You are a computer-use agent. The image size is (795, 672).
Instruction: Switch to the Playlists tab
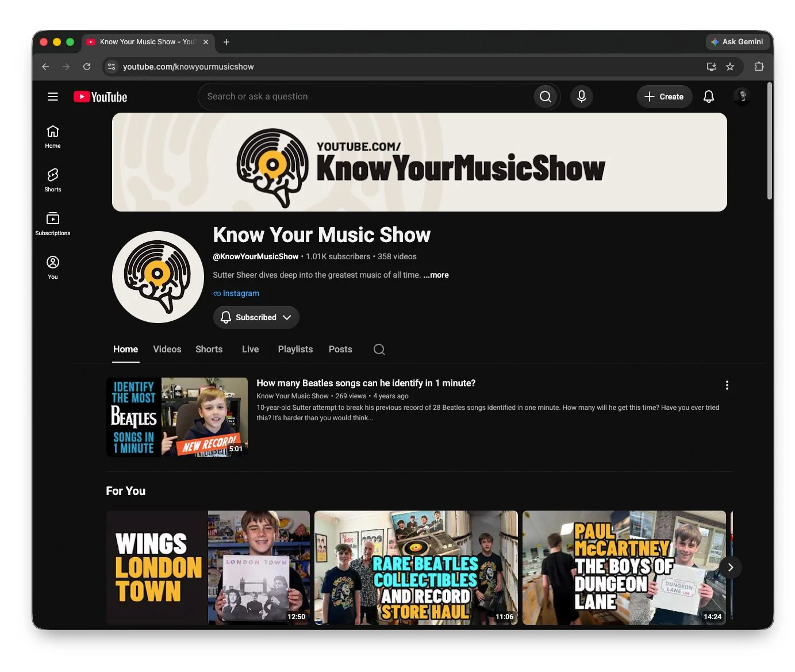coord(295,350)
